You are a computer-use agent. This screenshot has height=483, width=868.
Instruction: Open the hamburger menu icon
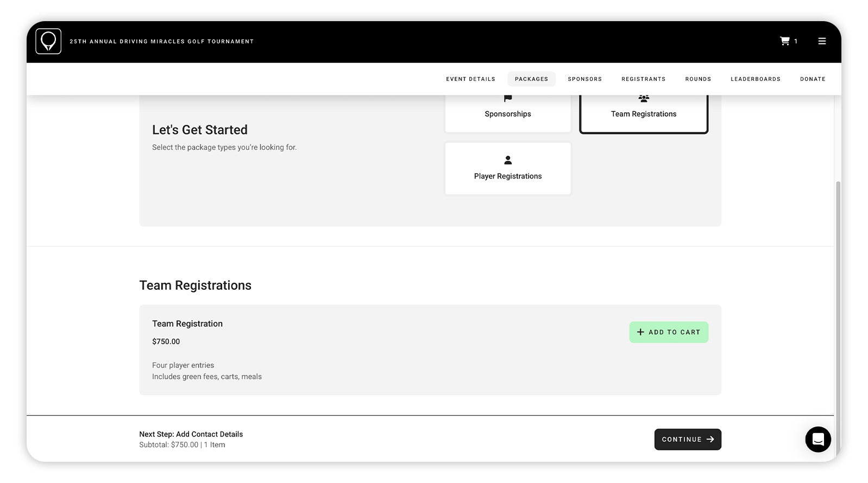coord(822,41)
